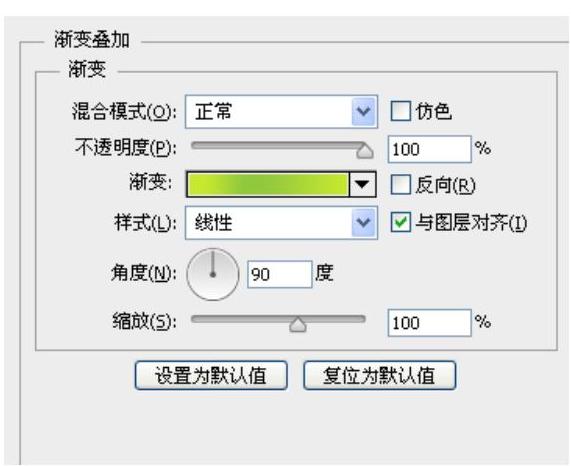The image size is (571, 466).
Task: Open the 样式 dropdown arrow
Action: click(x=364, y=222)
